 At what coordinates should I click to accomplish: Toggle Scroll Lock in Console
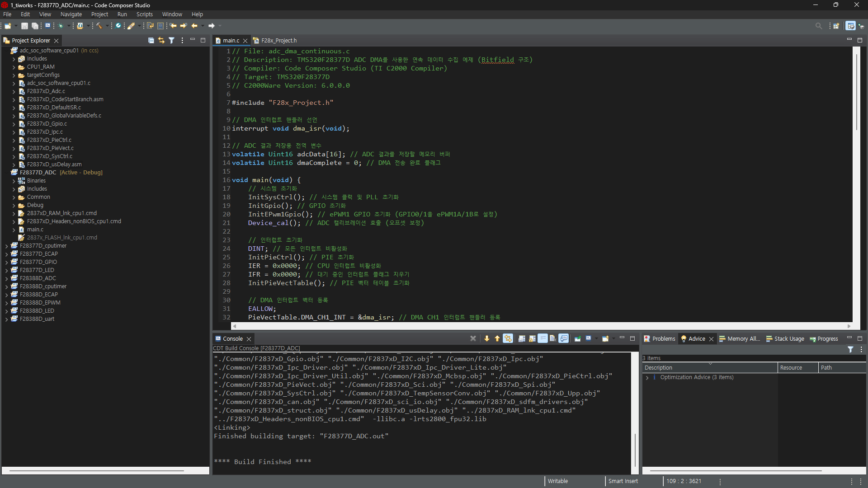click(x=532, y=338)
